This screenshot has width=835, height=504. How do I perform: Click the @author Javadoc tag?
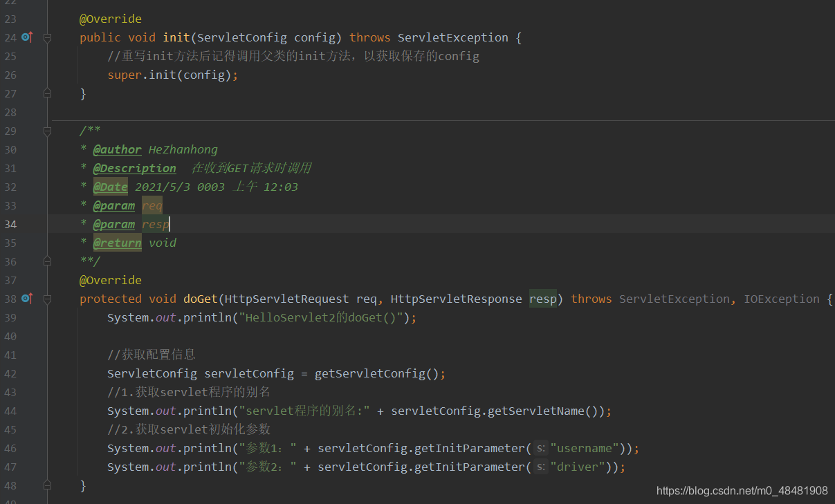(118, 149)
